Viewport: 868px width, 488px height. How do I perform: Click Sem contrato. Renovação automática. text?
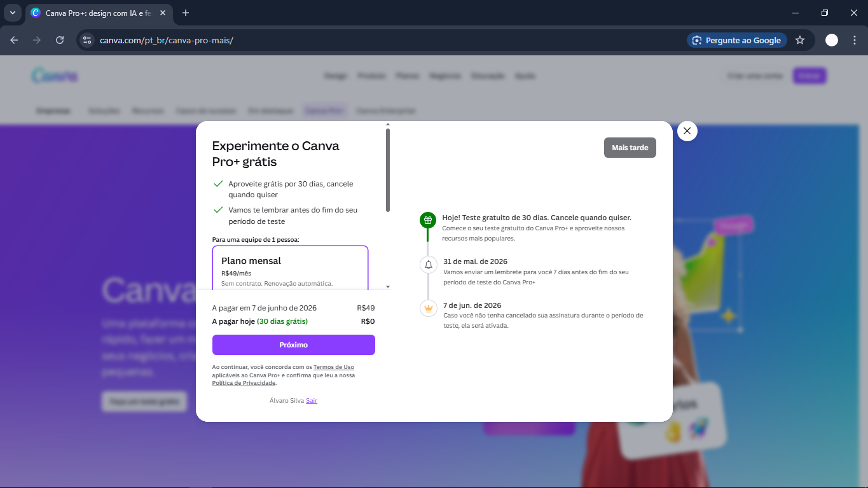tap(277, 283)
